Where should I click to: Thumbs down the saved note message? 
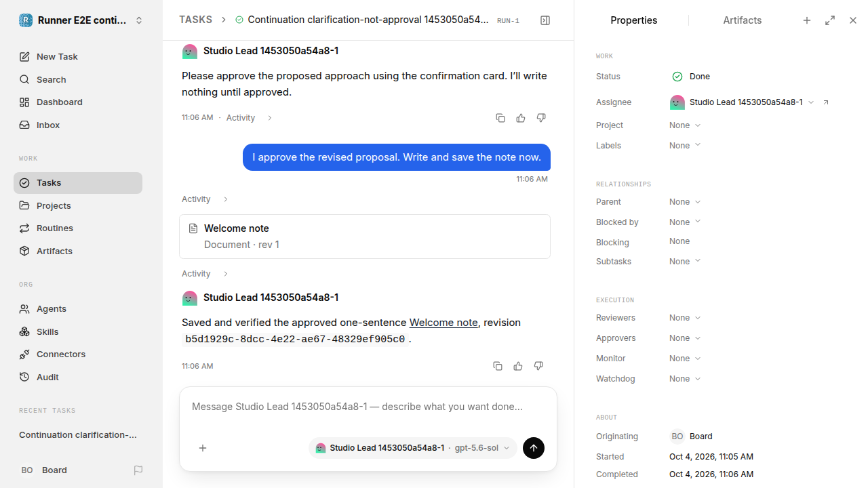point(538,366)
